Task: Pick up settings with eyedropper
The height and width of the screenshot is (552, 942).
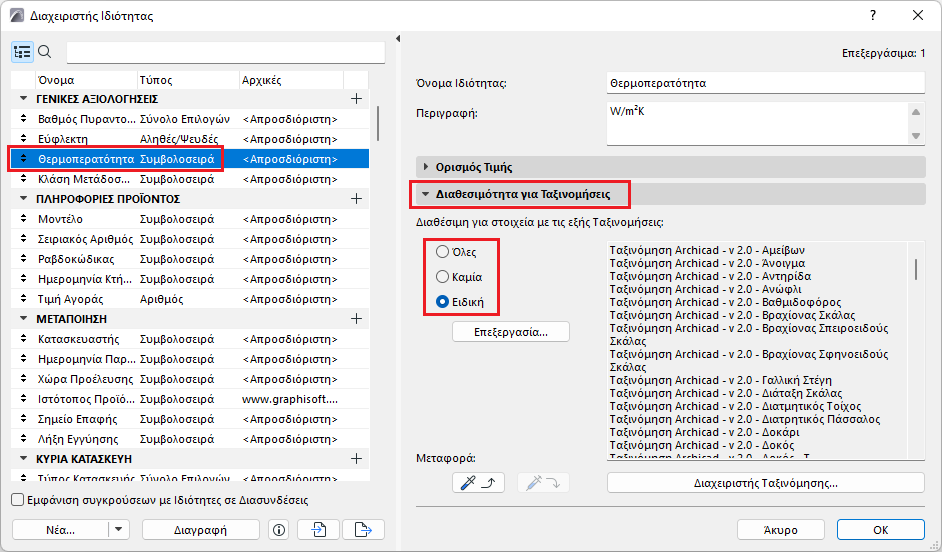Action: (x=478, y=483)
